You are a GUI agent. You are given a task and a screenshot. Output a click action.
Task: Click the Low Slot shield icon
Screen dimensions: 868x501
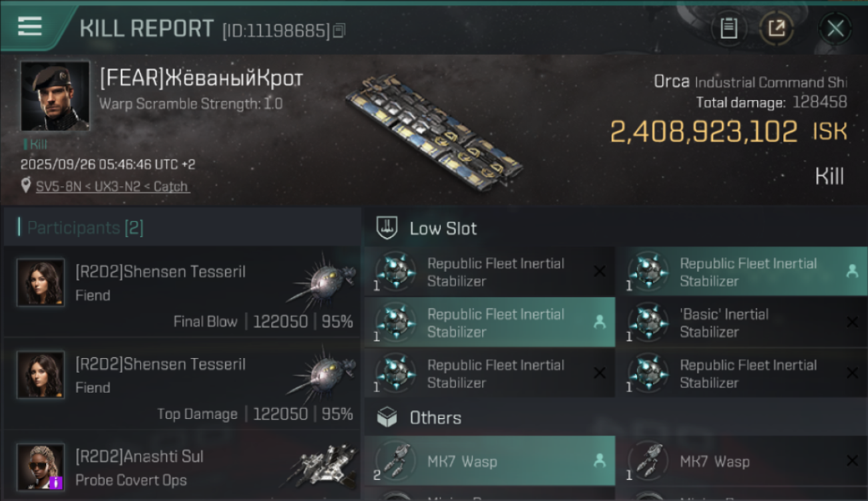click(x=387, y=228)
